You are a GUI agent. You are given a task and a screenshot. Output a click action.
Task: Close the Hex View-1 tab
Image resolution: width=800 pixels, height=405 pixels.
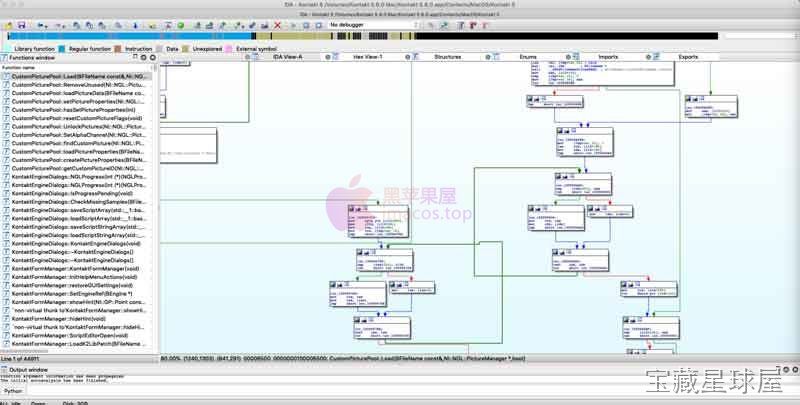click(328, 57)
